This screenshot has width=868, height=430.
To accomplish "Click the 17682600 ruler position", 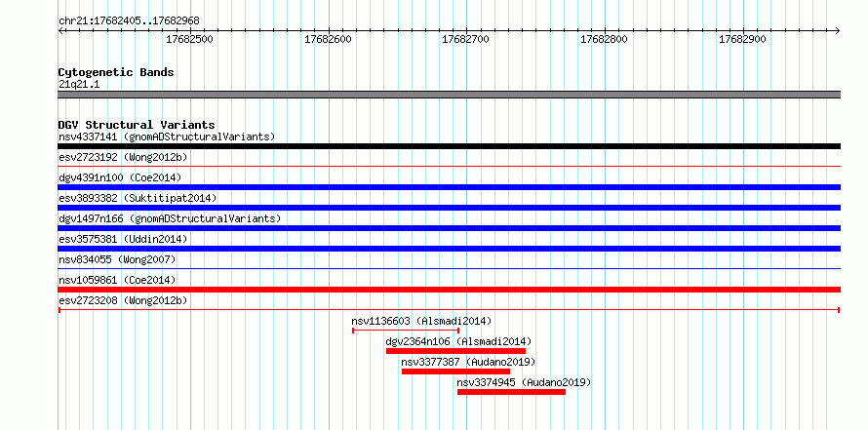I will [329, 39].
